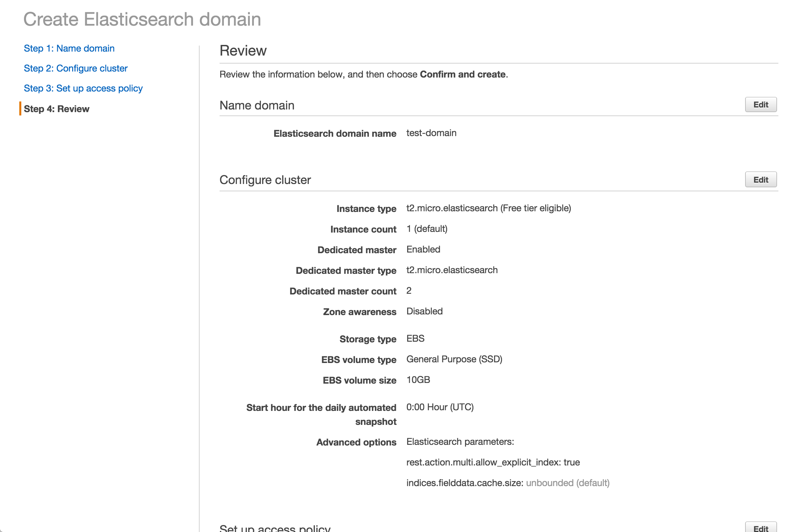Select the EBS volume size 10GB value
The height and width of the screenshot is (532, 806).
418,380
